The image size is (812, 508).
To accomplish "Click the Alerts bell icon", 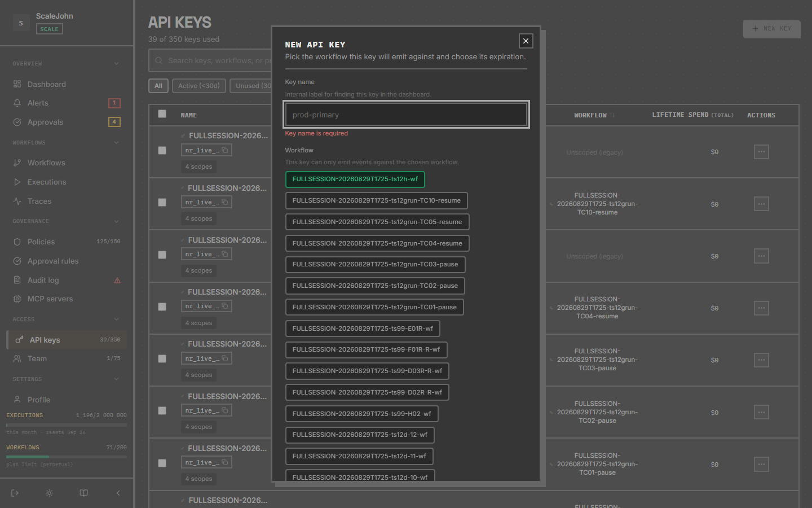I will coord(17,103).
